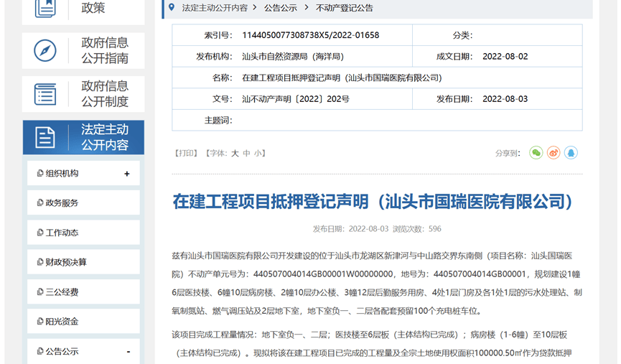Viewport: 621px width, 364px height.
Task: Expand the 组织机构 plus sign
Action: [x=127, y=174]
